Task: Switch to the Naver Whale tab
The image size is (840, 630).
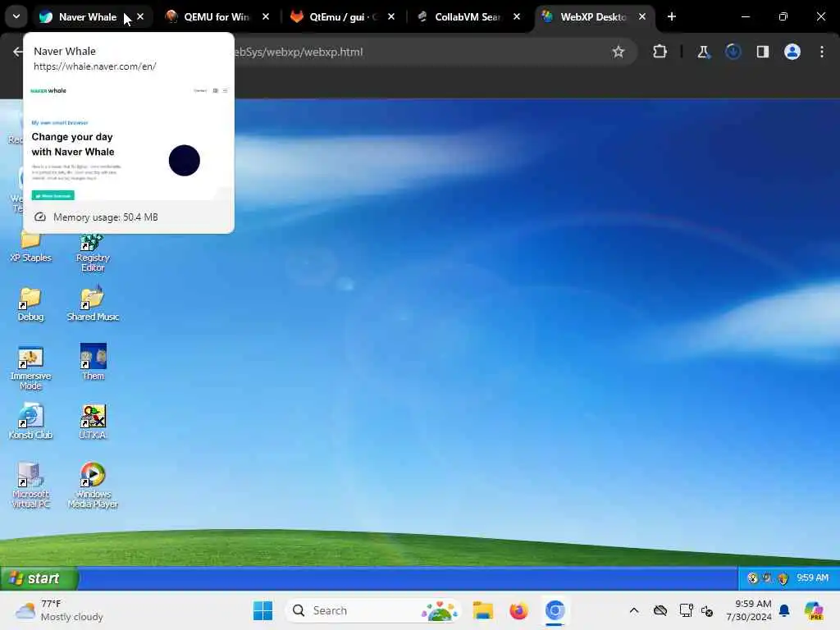Action: [89, 16]
